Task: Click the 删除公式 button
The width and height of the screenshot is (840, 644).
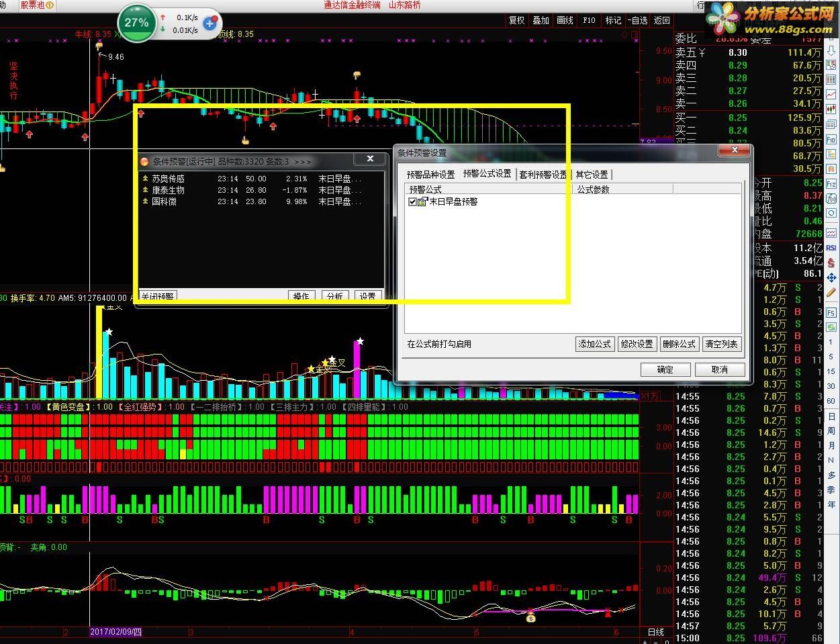Action: [679, 344]
